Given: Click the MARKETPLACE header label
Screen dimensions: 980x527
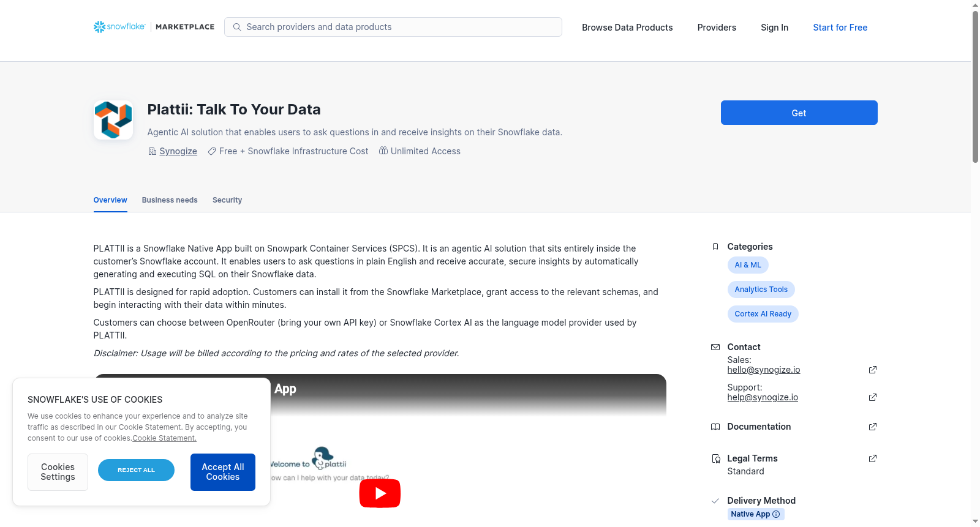Looking at the screenshot, I should click(x=185, y=27).
